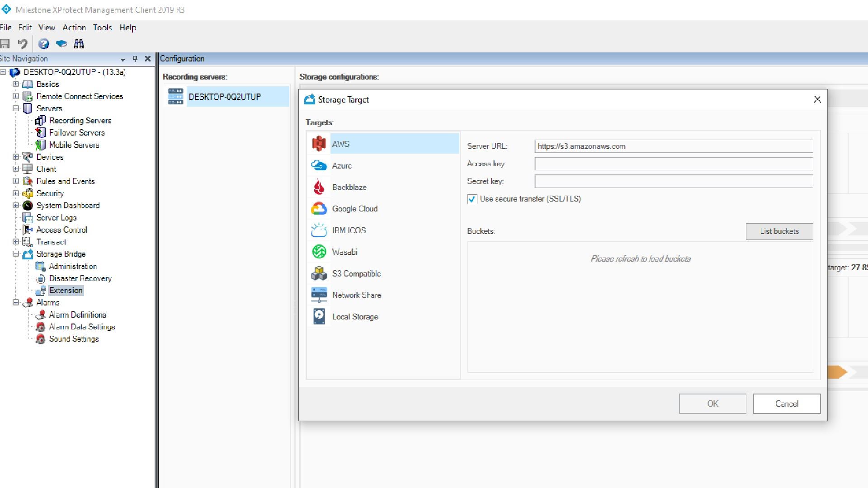The image size is (868, 488).
Task: Click the Cancel button
Action: click(x=787, y=404)
